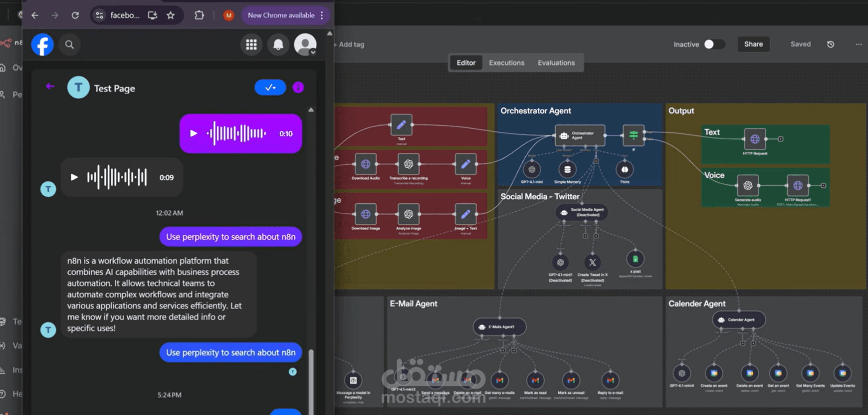Select the HTTP Request1 node in Voice output
The image size is (868, 415).
coord(798,186)
